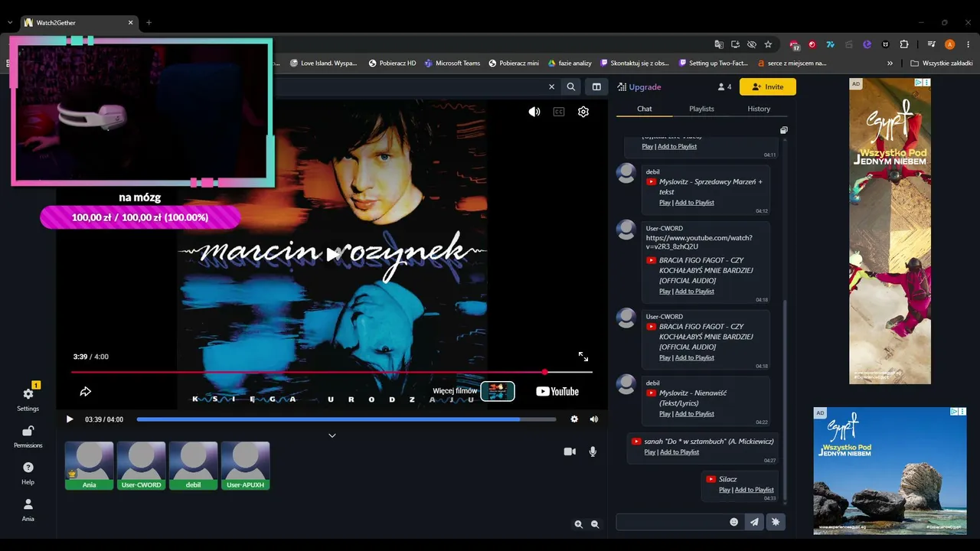Switch to the Chat tab
Screen dimensions: 980x551
tap(645, 109)
